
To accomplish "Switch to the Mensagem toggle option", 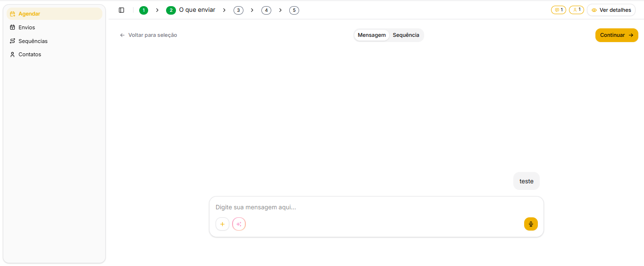I will click(371, 35).
